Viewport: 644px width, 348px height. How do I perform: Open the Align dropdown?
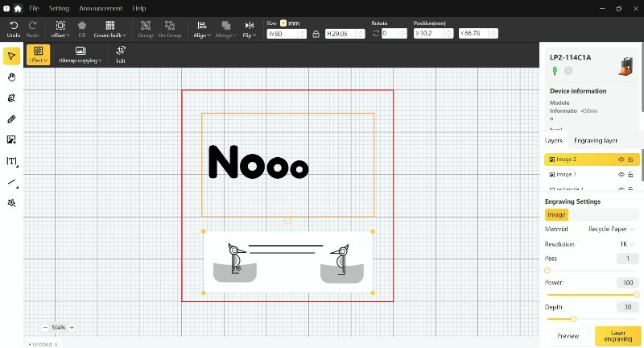(x=203, y=30)
